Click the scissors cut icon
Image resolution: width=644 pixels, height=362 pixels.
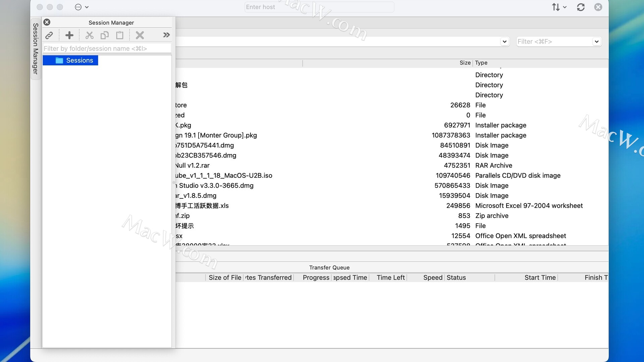point(89,35)
